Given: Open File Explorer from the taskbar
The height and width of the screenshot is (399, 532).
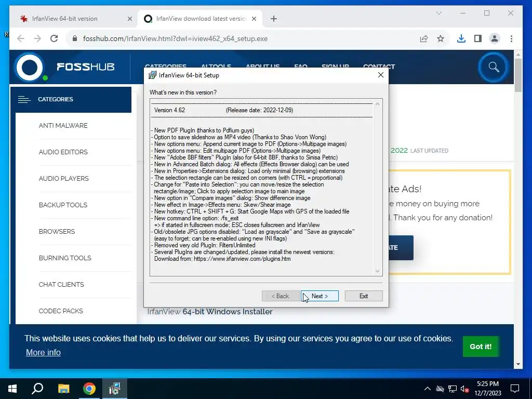Looking at the screenshot, I should click(63, 389).
